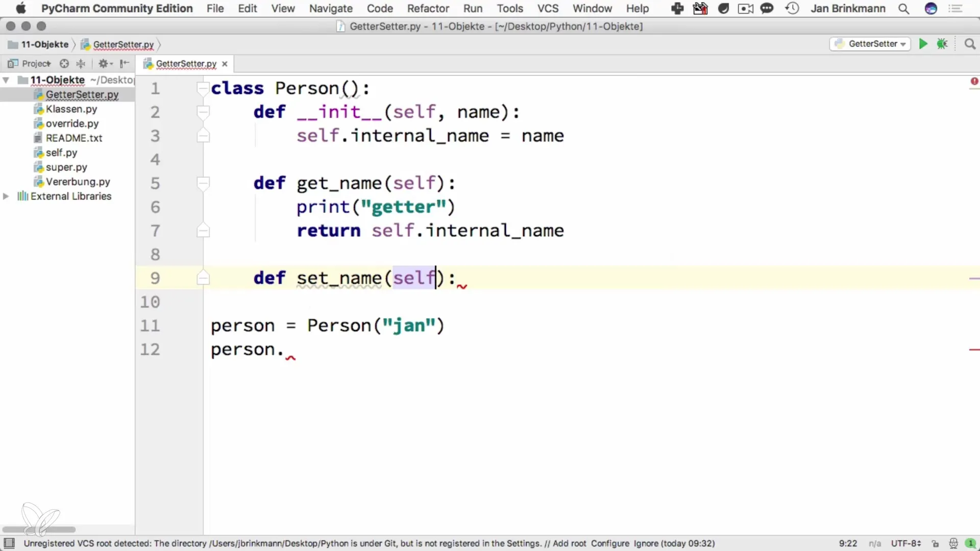Image resolution: width=980 pixels, height=551 pixels.
Task: Switch to the GetterSetter.py editor tab
Action: coord(186,64)
